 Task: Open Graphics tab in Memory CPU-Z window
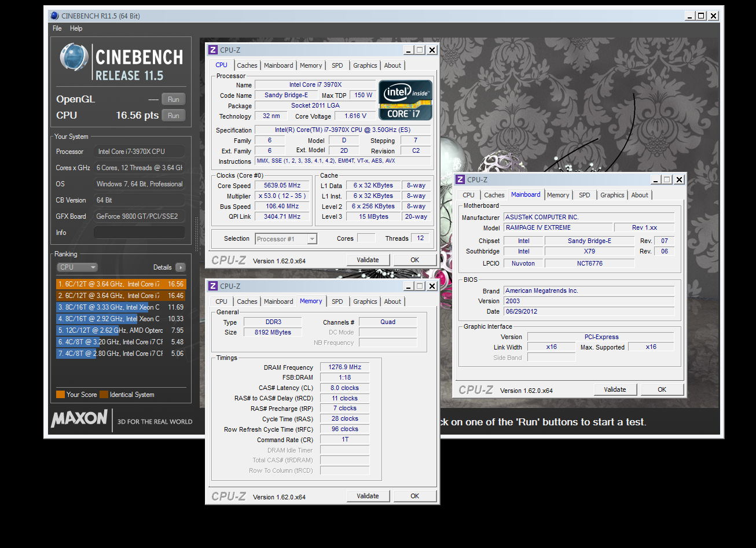(x=365, y=301)
